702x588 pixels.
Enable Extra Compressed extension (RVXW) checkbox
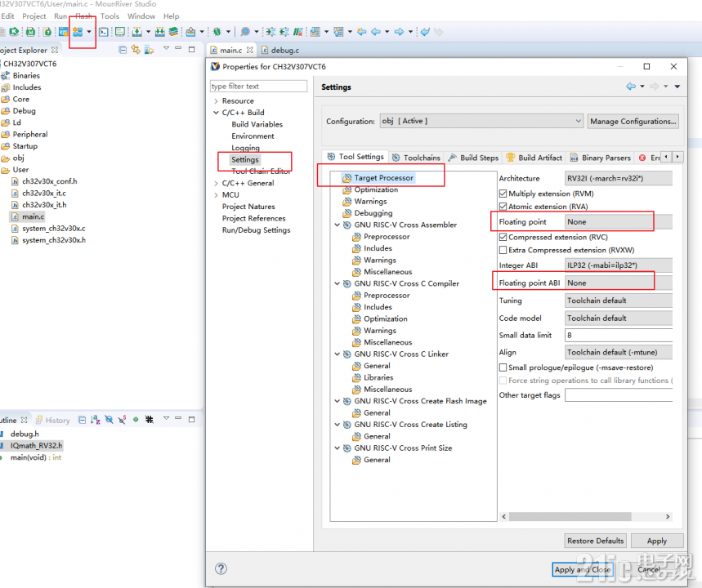pyautogui.click(x=503, y=250)
